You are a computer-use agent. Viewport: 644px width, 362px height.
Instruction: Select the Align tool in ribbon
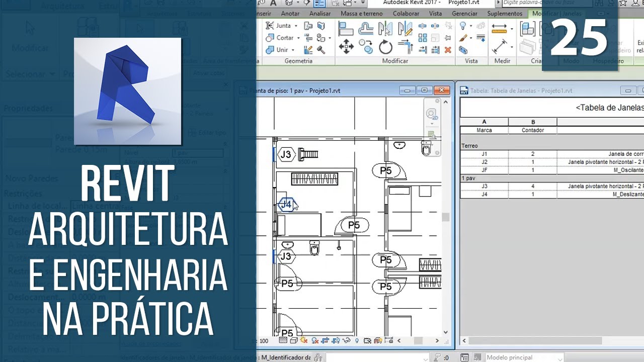tap(346, 29)
